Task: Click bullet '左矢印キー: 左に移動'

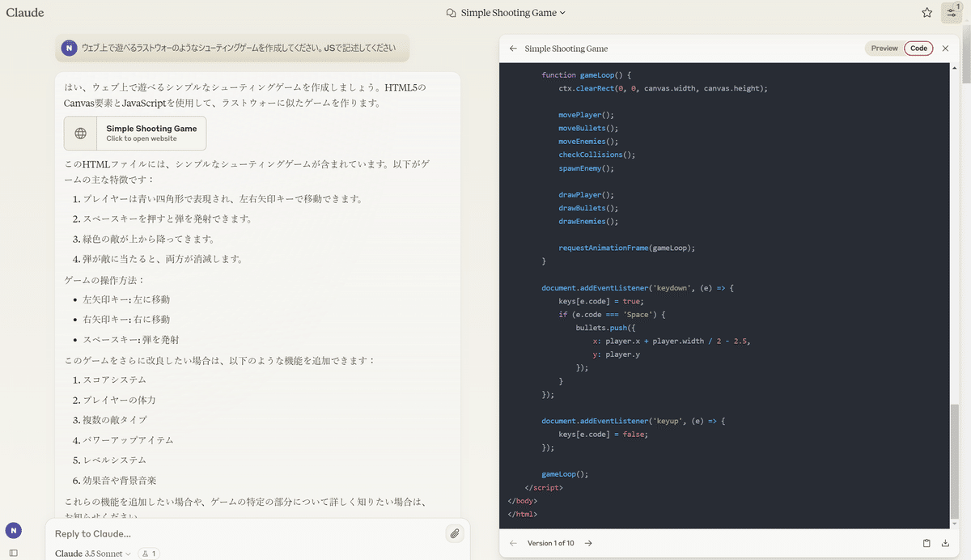Action: point(126,299)
